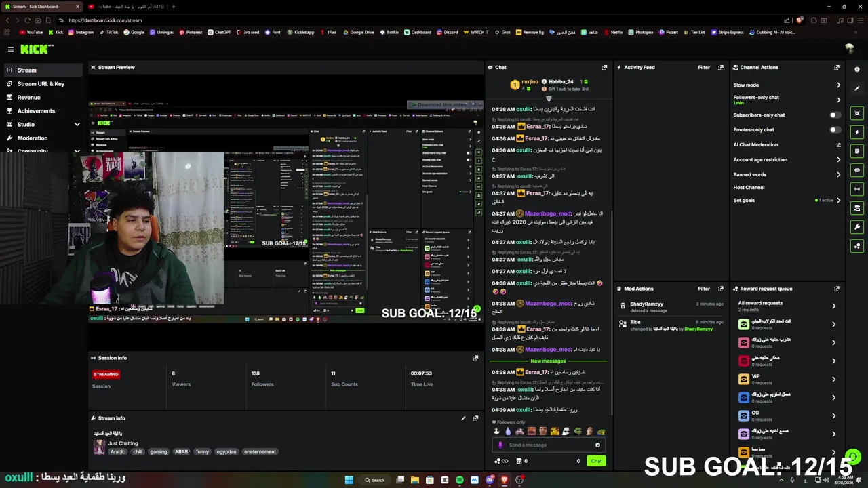Open Stream page in sidebar
This screenshot has height=488, width=868.
pyautogui.click(x=43, y=70)
